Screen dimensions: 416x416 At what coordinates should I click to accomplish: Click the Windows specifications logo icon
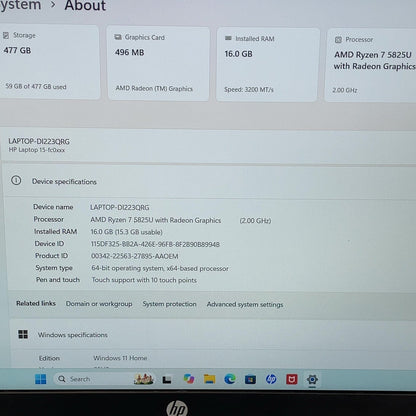23,334
